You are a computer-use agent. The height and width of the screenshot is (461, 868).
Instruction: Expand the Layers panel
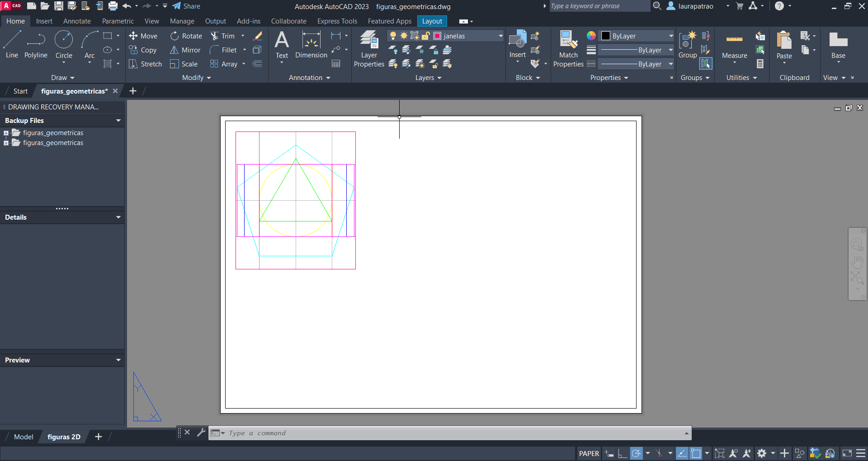point(428,78)
